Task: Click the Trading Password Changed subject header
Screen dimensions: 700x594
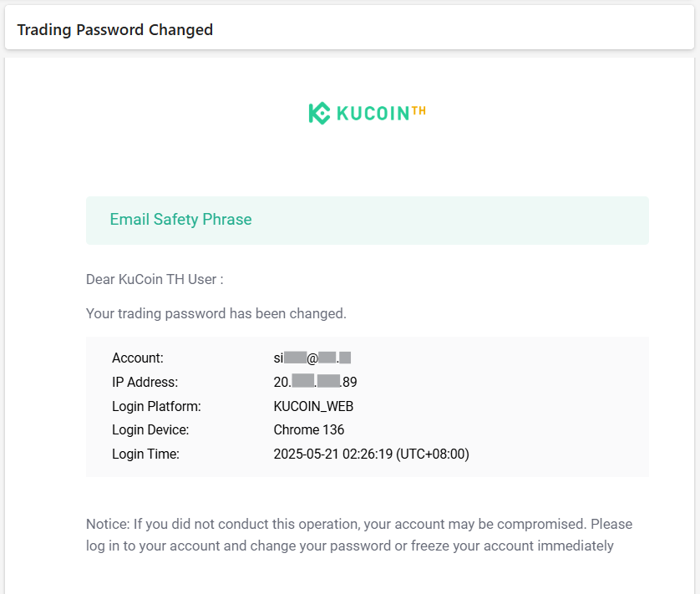Action: point(115,30)
